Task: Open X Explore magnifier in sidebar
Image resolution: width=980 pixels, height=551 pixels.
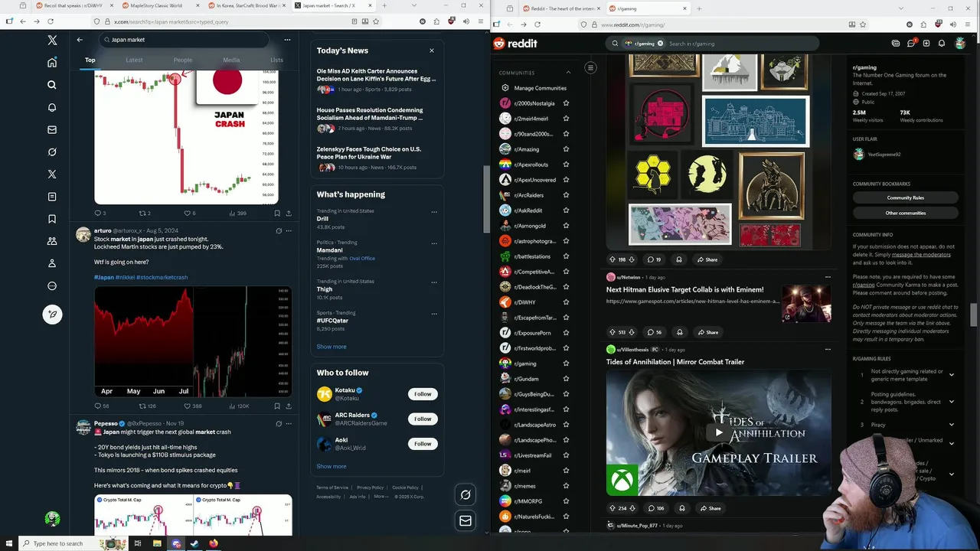Action: (x=52, y=85)
